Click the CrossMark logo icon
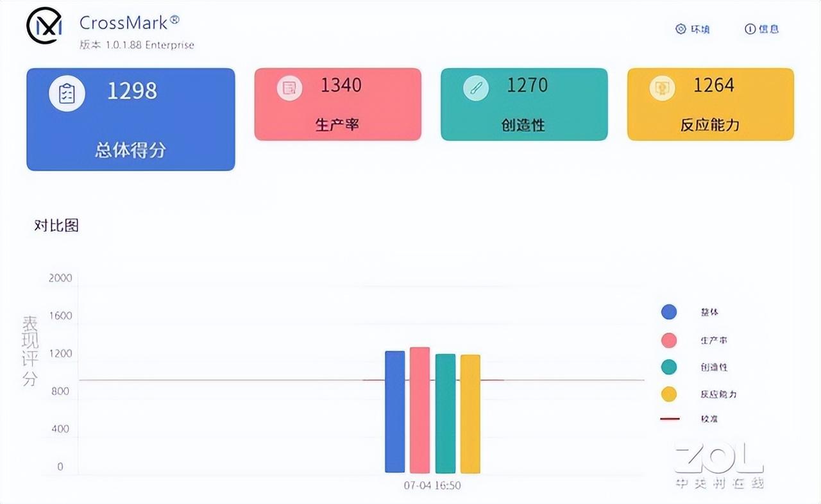This screenshot has height=504, width=821. click(44, 26)
